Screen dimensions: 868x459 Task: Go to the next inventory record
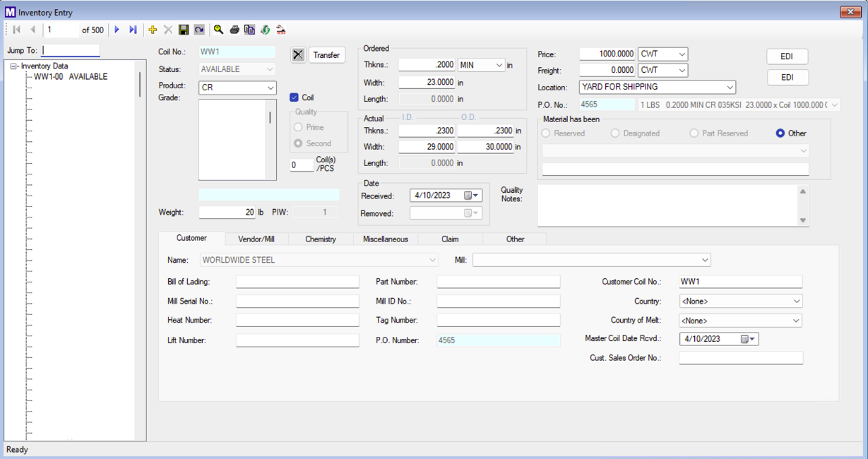pyautogui.click(x=117, y=30)
